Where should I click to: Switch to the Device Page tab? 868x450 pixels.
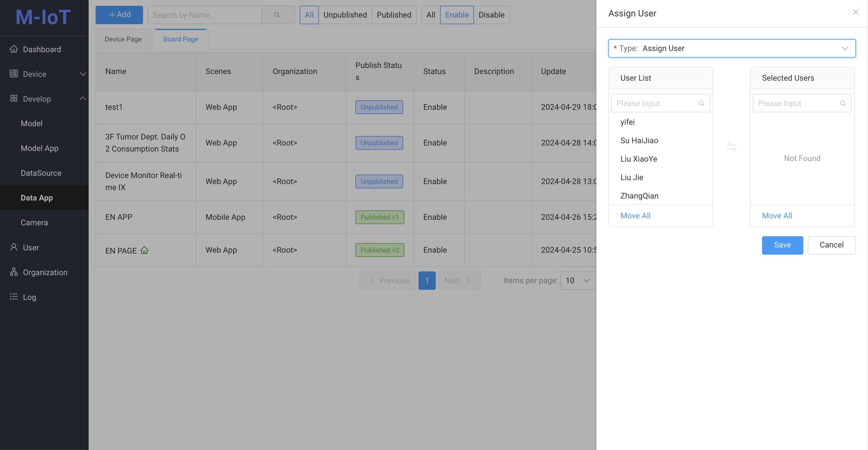pos(123,39)
